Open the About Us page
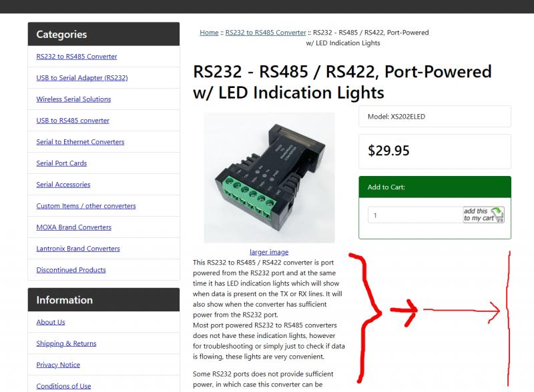 pyautogui.click(x=51, y=322)
